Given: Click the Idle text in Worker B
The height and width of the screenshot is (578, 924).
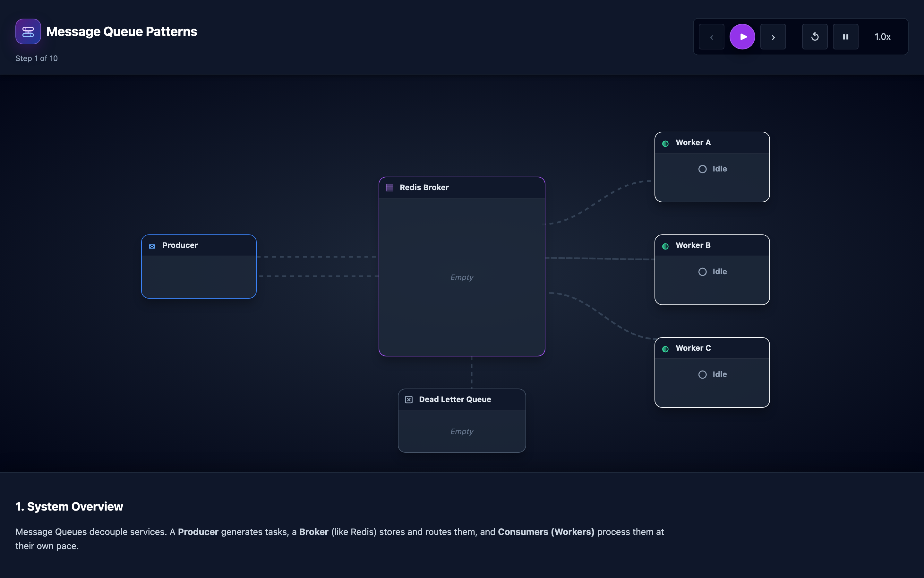Looking at the screenshot, I should coord(719,272).
